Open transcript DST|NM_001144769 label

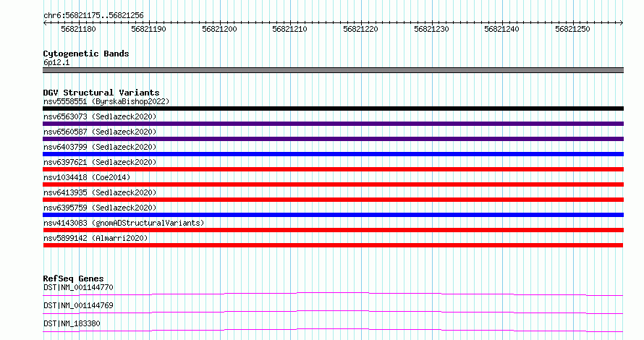[78, 305]
